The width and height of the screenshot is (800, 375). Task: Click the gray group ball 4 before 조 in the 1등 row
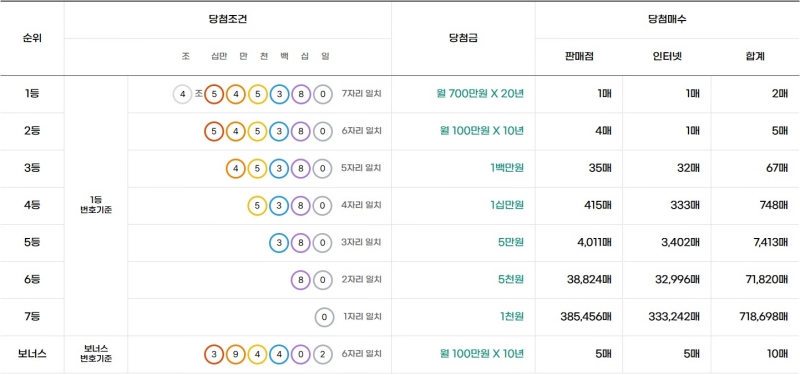(183, 94)
